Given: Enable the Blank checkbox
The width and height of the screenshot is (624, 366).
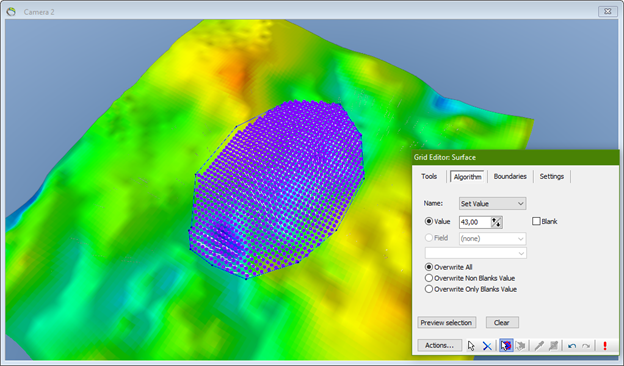Looking at the screenshot, I should (536, 221).
